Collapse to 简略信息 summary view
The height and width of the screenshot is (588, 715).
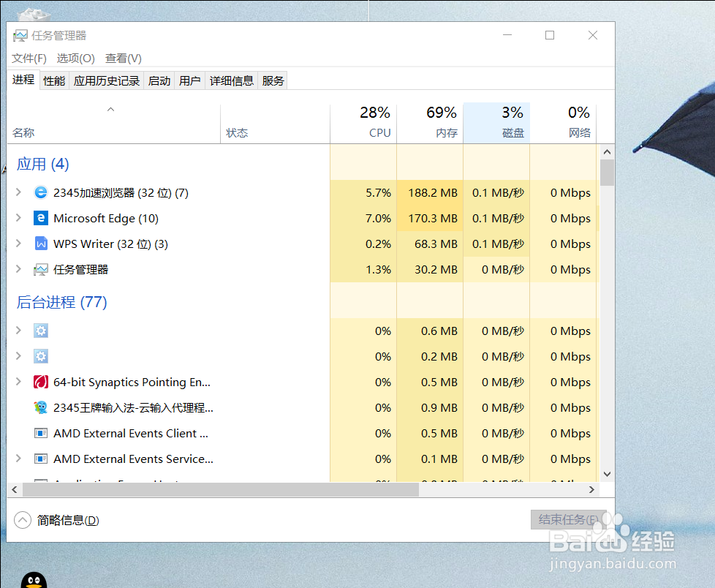56,520
